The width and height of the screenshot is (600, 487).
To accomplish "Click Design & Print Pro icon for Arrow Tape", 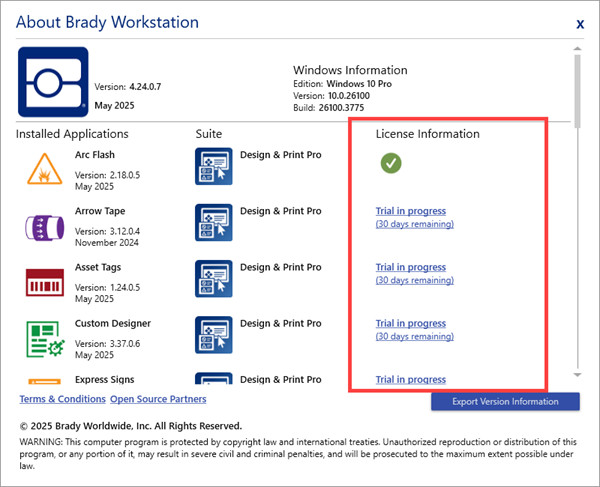I will point(214,223).
